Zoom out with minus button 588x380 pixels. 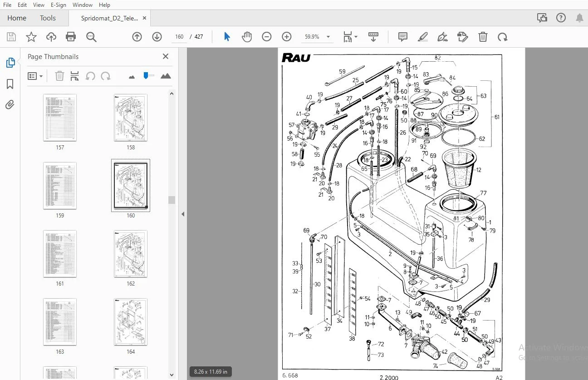(267, 37)
